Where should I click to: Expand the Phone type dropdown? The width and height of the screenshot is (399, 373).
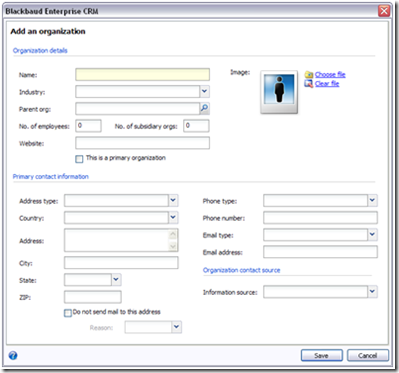[x=372, y=200]
